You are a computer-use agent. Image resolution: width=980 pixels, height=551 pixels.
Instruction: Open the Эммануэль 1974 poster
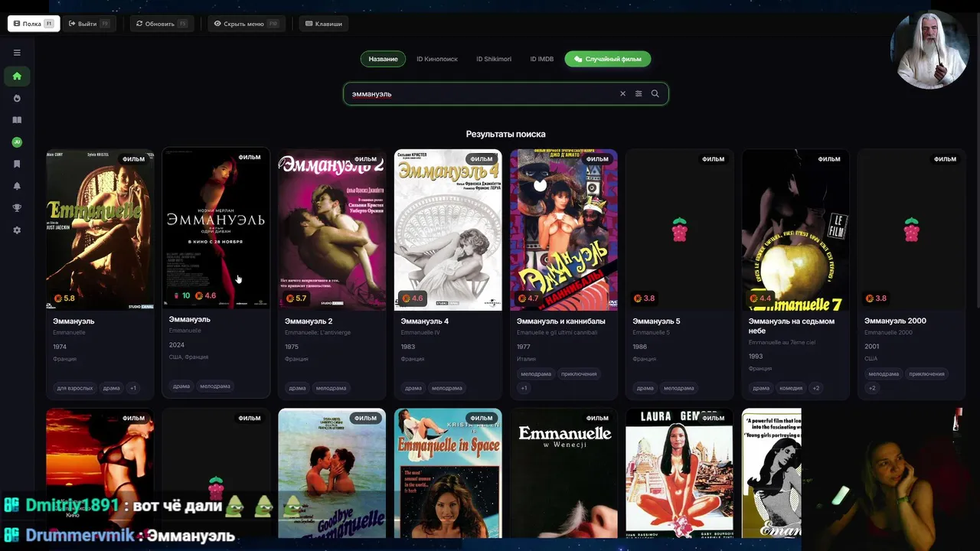pos(100,230)
